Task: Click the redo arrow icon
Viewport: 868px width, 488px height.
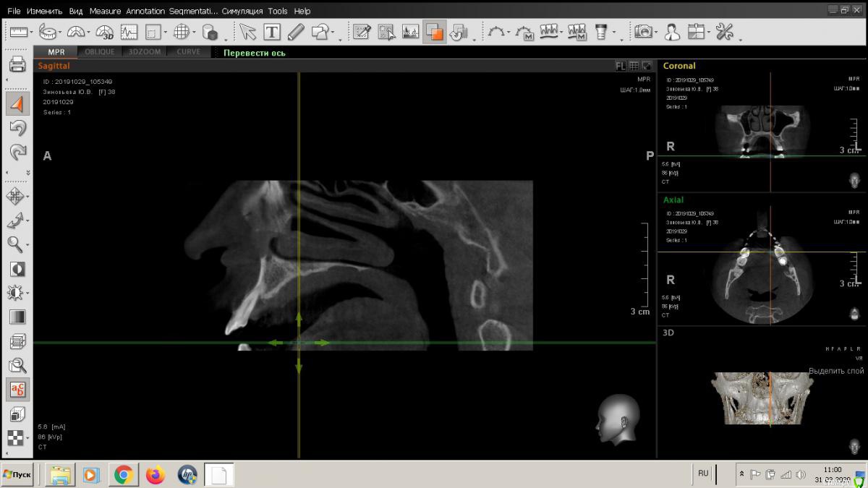Action: 17,152
